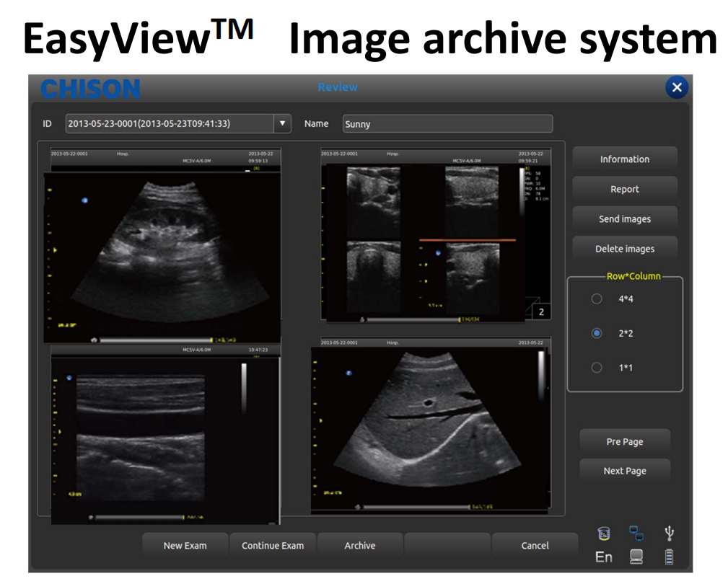Click the computer/printer status icon
The width and height of the screenshot is (728, 584).
[x=636, y=557]
